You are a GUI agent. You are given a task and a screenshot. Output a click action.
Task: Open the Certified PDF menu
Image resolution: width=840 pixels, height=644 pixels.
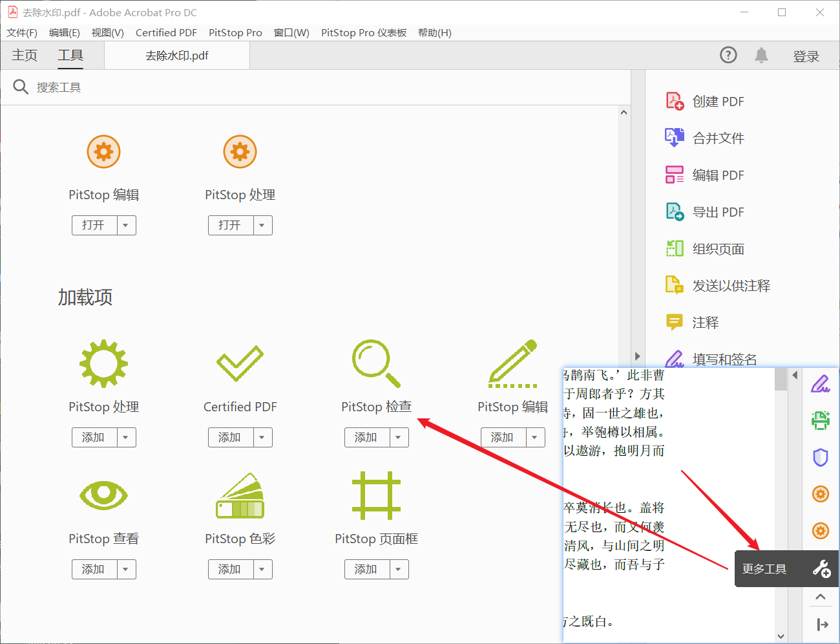coord(166,33)
